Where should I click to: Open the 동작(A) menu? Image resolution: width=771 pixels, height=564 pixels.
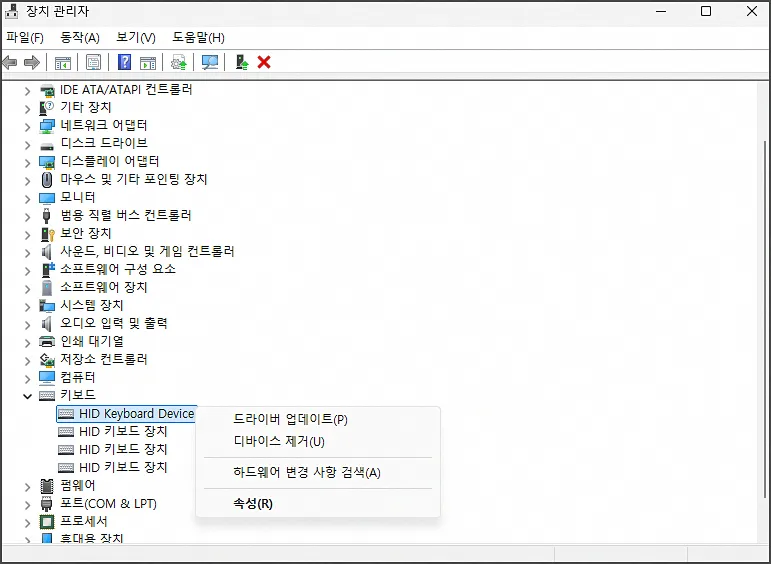80,37
